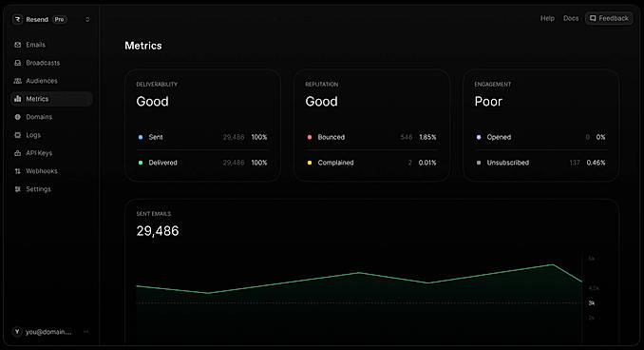Click the Settings sliders icon
Image resolution: width=644 pixels, height=350 pixels.
click(x=18, y=189)
